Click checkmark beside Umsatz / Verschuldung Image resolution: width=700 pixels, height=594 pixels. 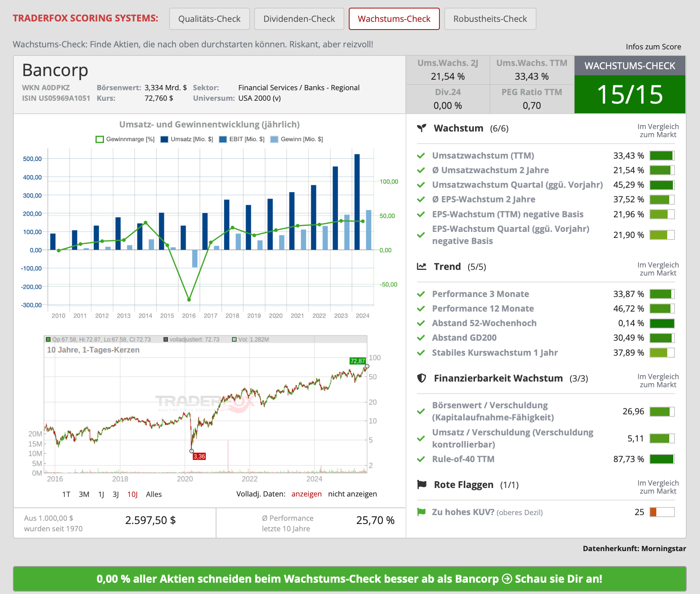point(421,439)
